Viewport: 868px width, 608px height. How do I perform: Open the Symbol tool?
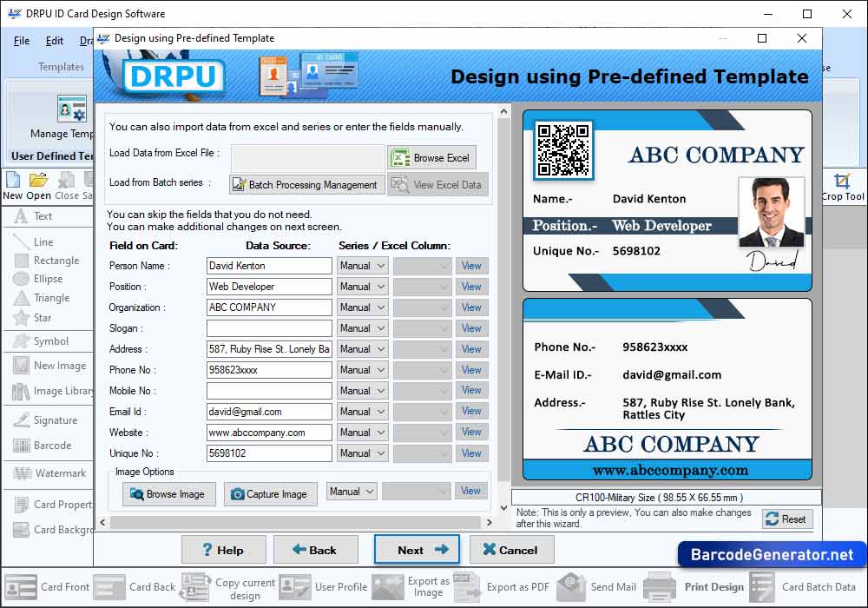click(x=42, y=341)
